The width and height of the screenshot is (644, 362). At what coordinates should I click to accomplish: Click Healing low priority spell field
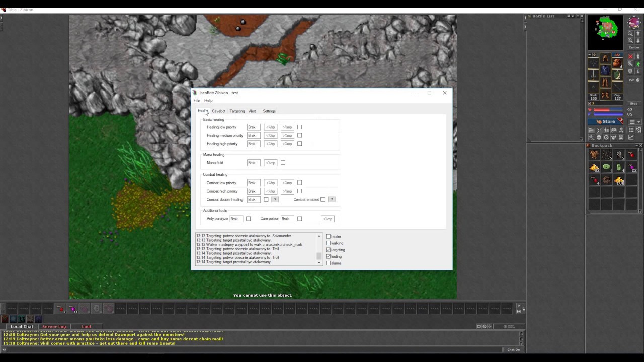254,127
